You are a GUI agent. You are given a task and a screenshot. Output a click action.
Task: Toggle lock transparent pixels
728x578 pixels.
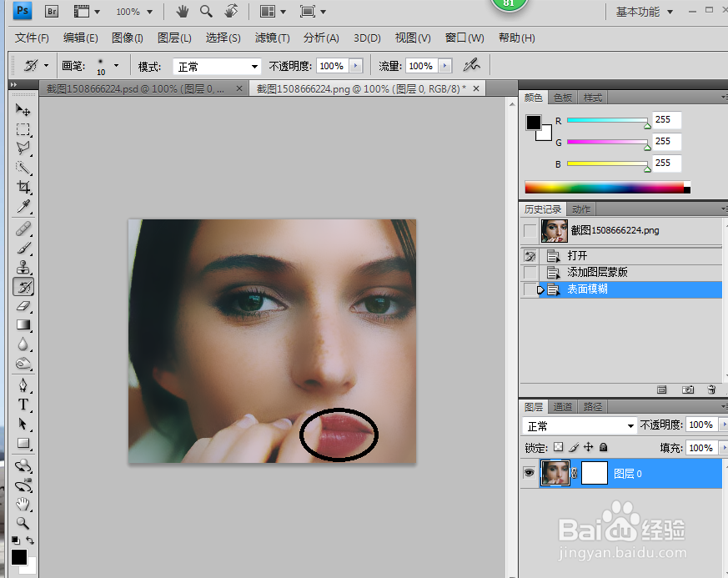click(559, 447)
